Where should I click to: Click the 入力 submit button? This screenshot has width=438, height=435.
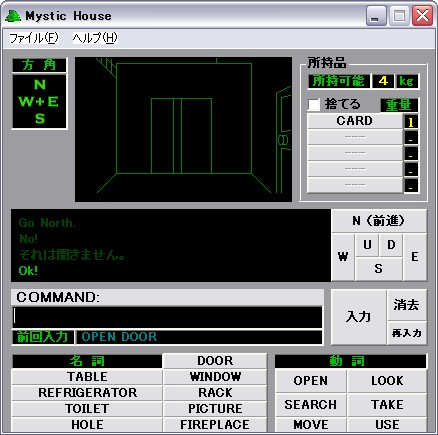359,317
